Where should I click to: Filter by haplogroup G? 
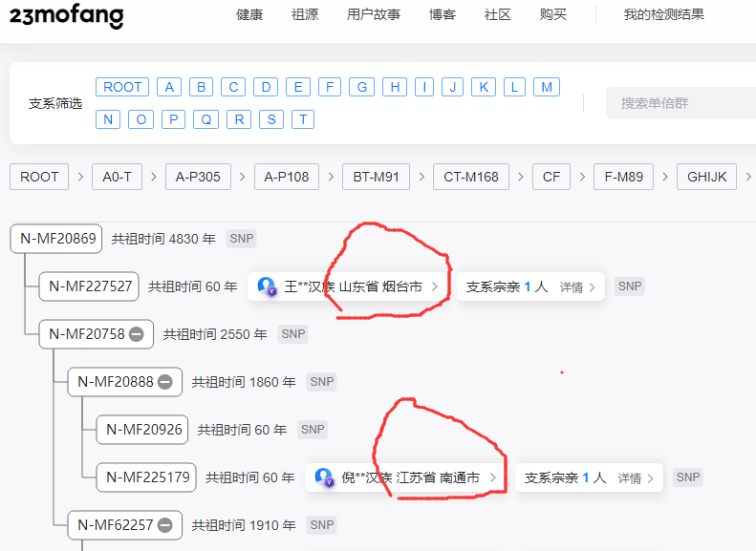pos(362,87)
